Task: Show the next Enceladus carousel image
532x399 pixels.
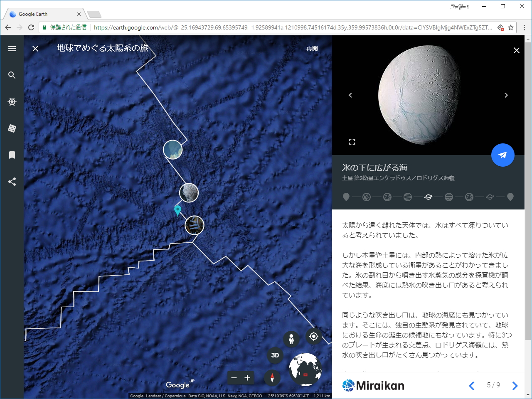Action: (506, 95)
